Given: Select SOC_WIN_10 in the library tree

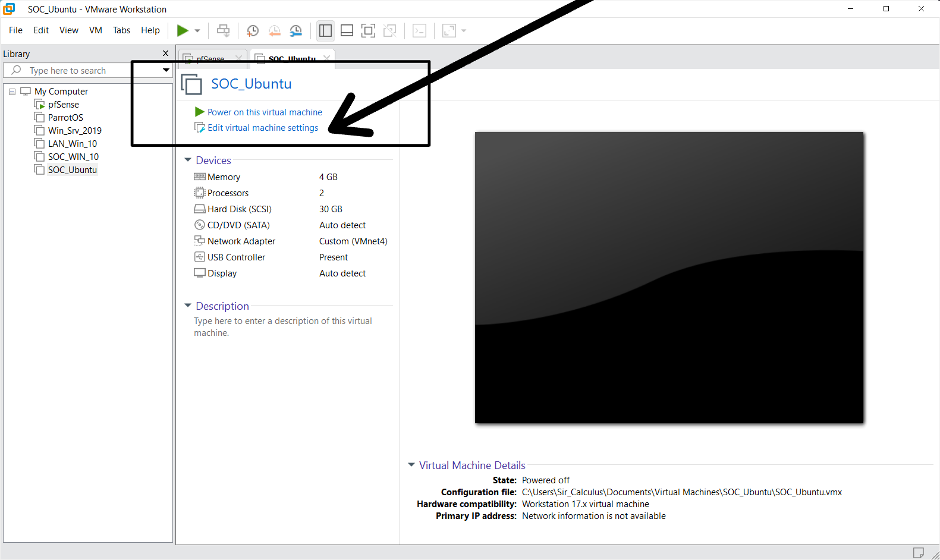Looking at the screenshot, I should click(x=73, y=157).
